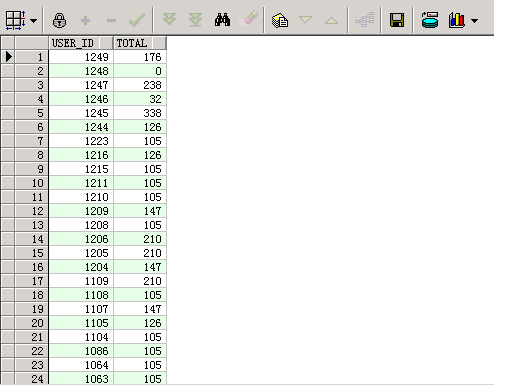Image resolution: width=506 pixels, height=391 pixels.
Task: Click the small button right of TOTAL header
Action: pyautogui.click(x=159, y=43)
